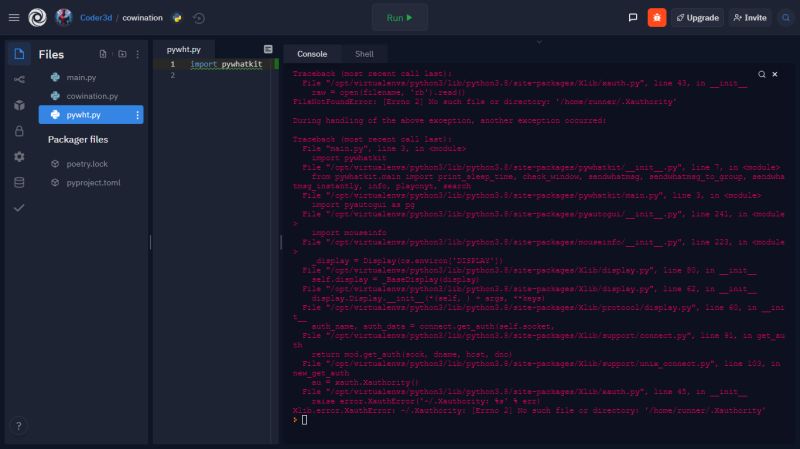Run the program with the Run button

coord(399,18)
